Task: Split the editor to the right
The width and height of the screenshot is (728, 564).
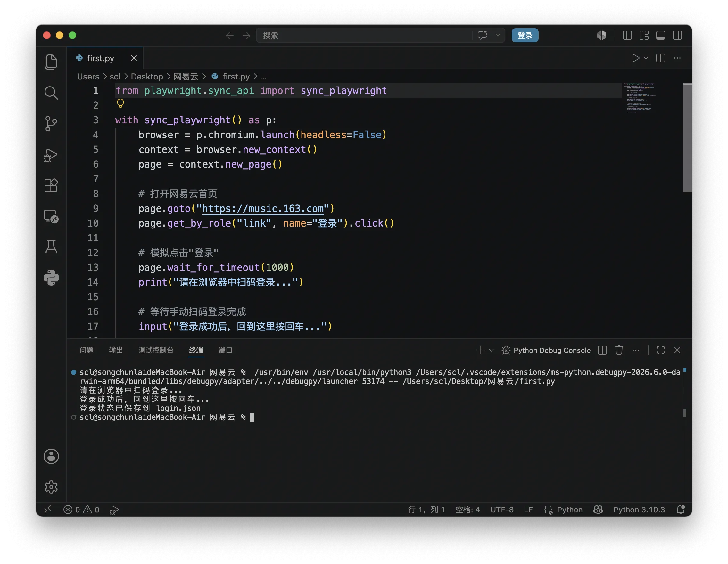Action: (x=661, y=58)
